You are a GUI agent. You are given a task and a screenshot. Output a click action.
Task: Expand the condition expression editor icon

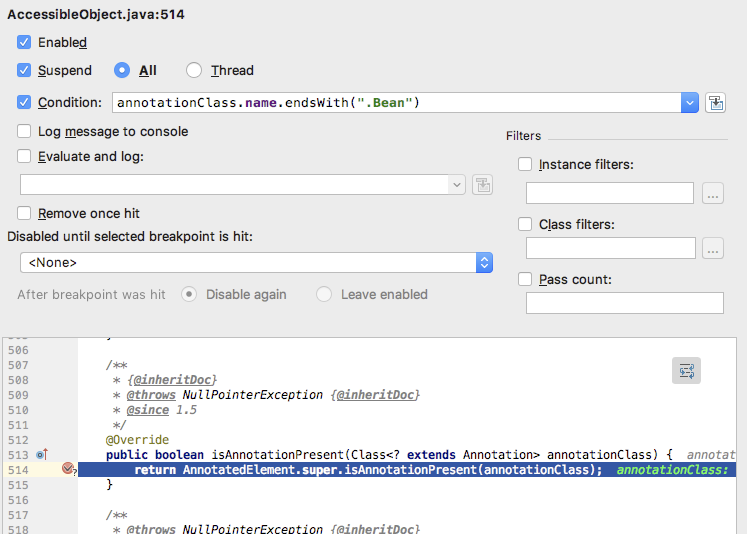pos(716,103)
